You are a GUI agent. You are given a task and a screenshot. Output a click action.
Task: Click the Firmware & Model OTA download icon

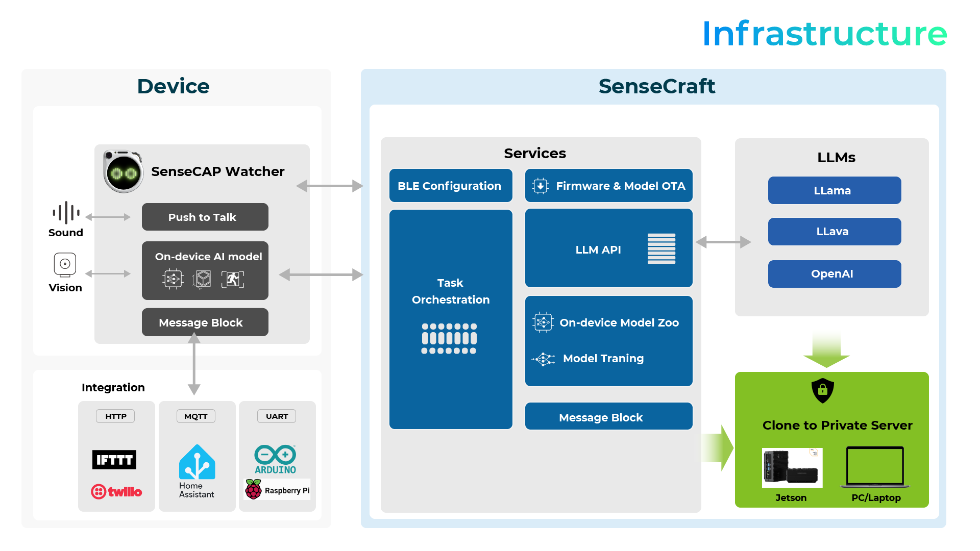coord(540,186)
